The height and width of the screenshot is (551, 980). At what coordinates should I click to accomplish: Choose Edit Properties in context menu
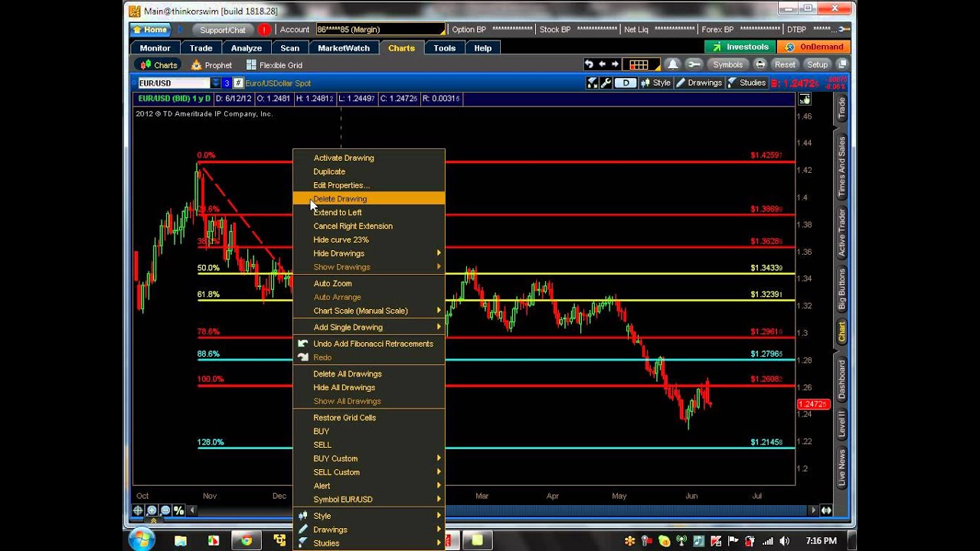pos(368,185)
